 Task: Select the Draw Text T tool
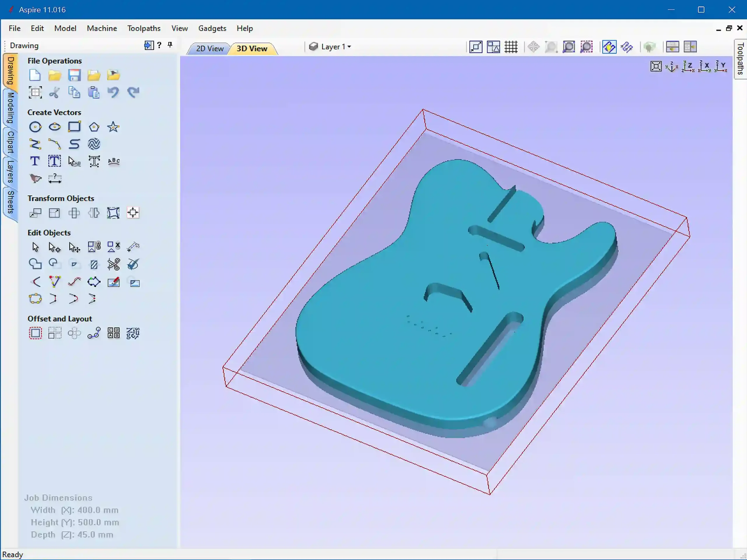[x=35, y=161]
